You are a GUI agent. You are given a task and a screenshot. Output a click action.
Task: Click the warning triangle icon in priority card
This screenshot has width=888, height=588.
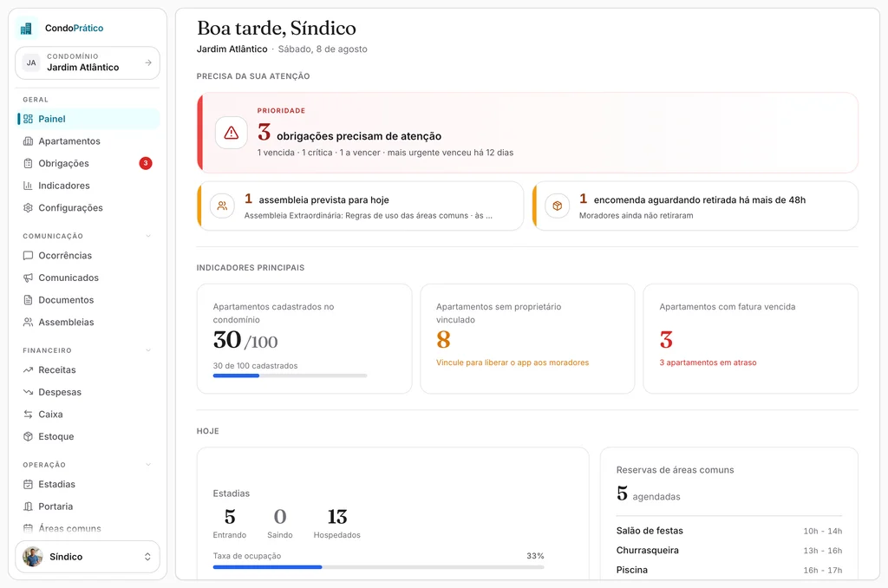[x=231, y=133]
